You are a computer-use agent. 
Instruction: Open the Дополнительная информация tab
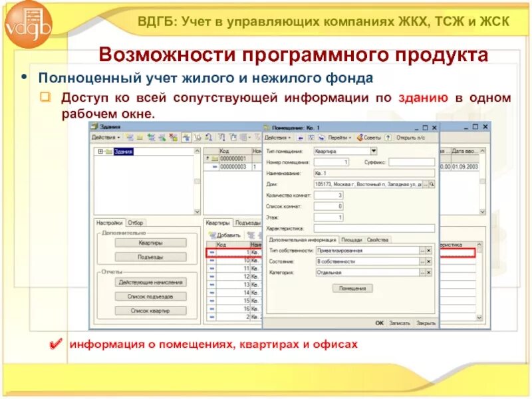(x=303, y=240)
